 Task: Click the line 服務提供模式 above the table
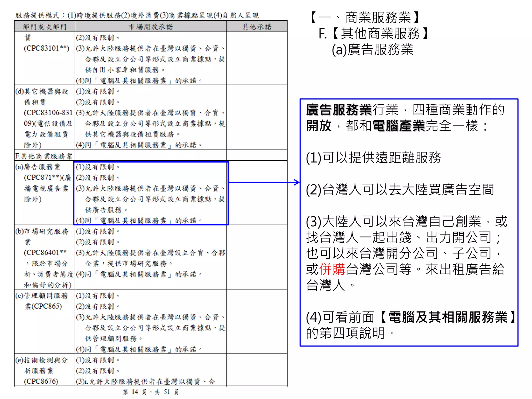click(137, 15)
